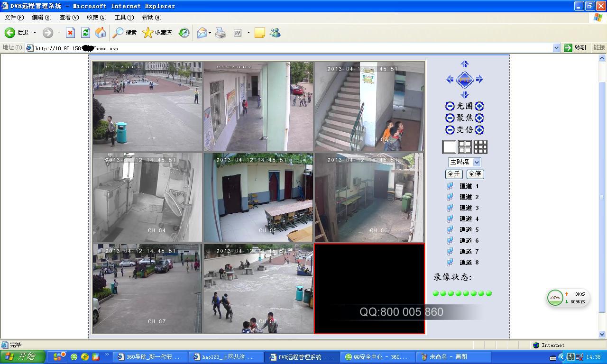Expand the edit dropdown arrow

248,33
